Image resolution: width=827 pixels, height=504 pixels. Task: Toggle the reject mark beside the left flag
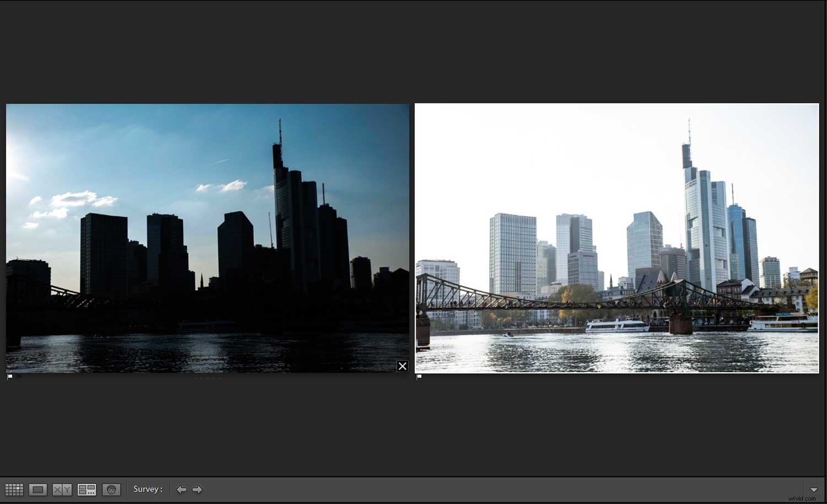click(19, 376)
